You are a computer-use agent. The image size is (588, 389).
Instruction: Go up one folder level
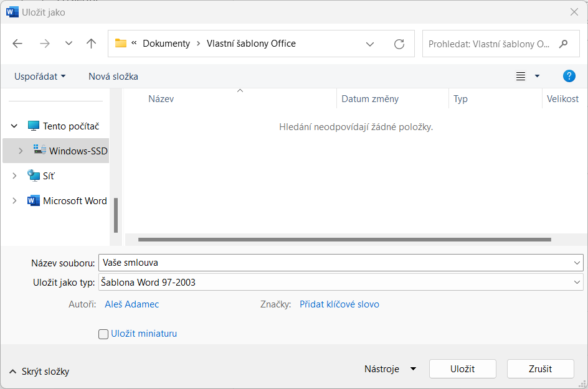[x=92, y=44]
